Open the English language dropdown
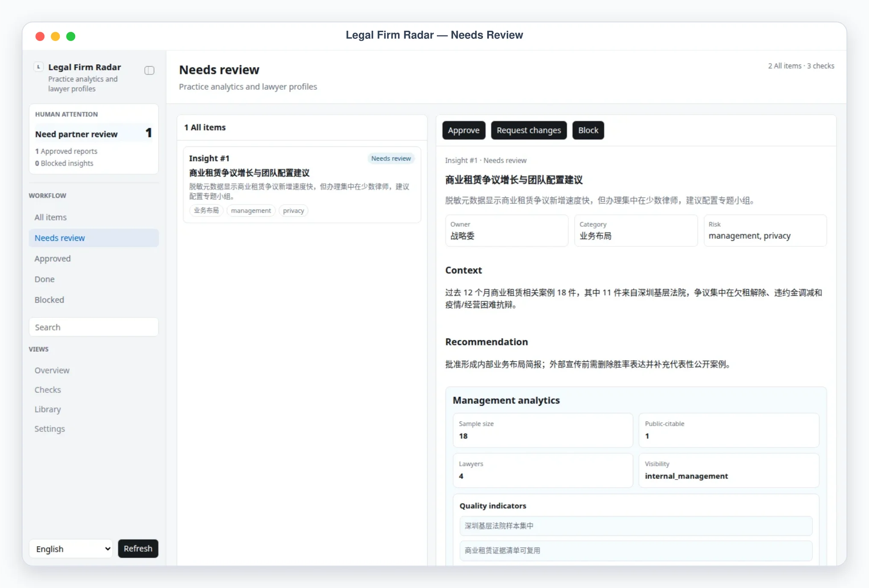869x588 pixels. pos(71,549)
